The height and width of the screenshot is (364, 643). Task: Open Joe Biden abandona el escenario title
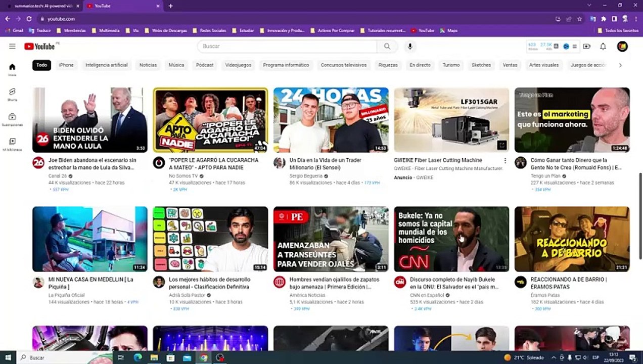click(x=92, y=163)
